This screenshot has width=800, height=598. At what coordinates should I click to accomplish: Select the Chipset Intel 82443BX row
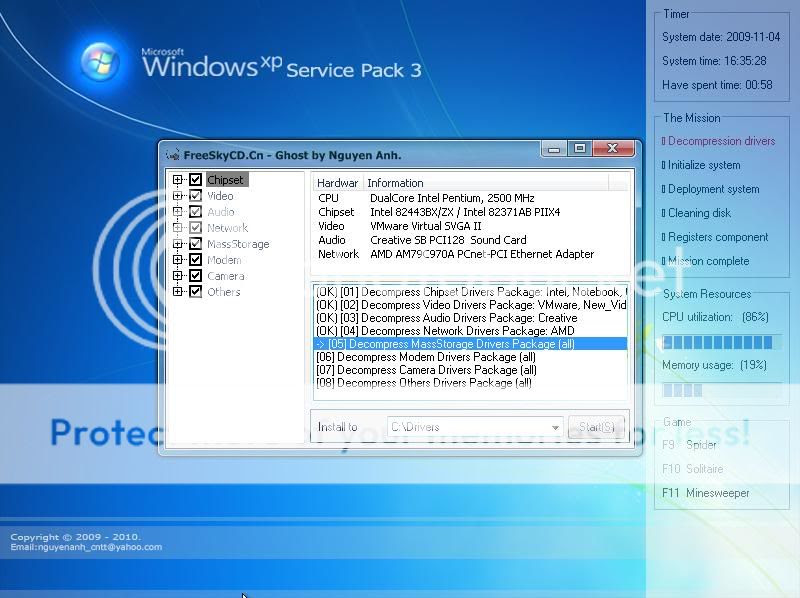(470, 212)
